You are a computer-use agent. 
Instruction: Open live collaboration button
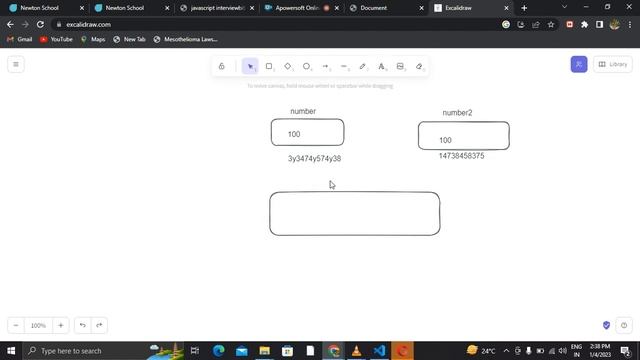pyautogui.click(x=579, y=64)
